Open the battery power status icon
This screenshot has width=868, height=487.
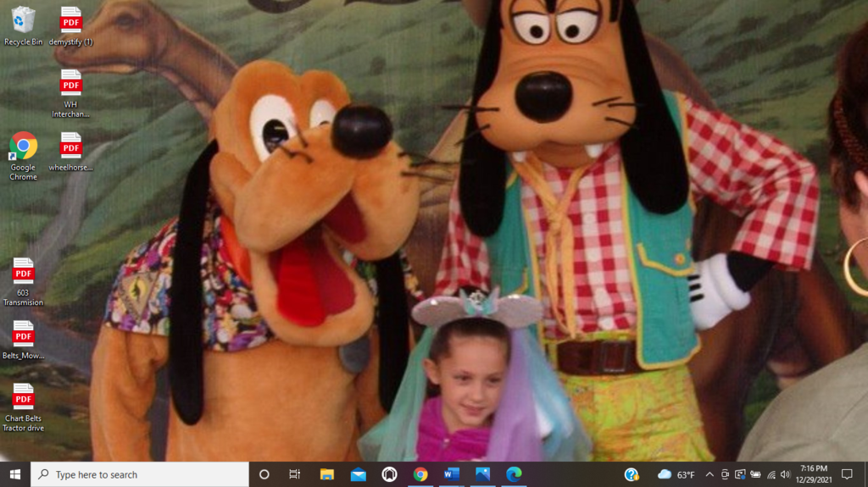755,474
